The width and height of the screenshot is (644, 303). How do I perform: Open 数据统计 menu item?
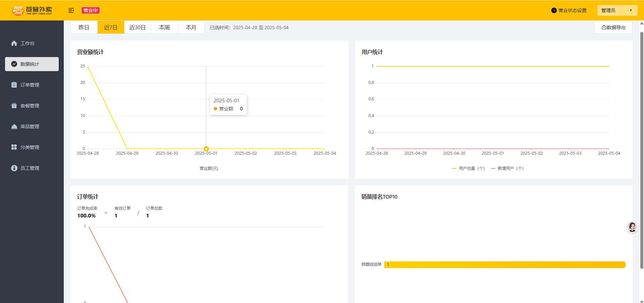(32, 64)
